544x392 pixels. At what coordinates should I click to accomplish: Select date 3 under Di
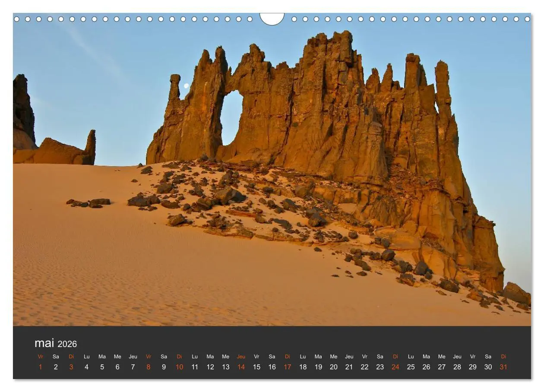point(71,367)
